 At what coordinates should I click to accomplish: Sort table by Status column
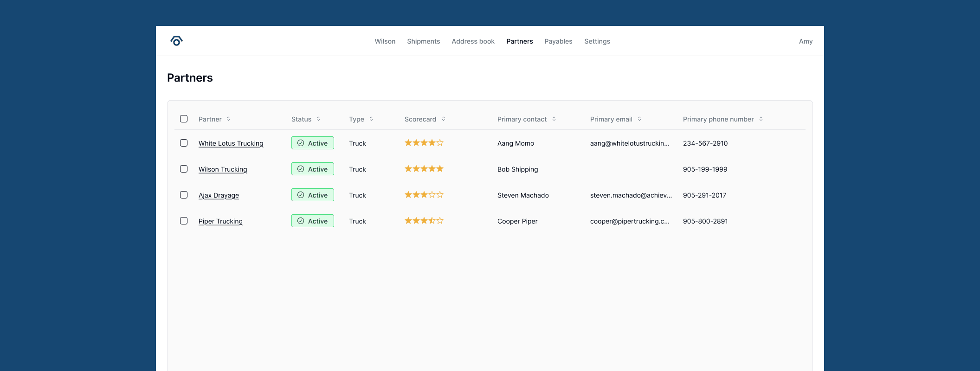coord(318,119)
